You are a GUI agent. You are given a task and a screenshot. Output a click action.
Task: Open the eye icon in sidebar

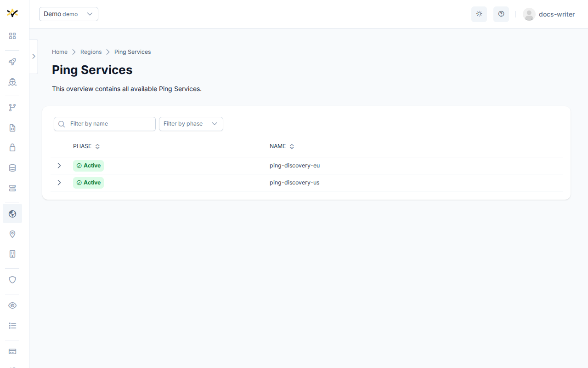(x=12, y=305)
